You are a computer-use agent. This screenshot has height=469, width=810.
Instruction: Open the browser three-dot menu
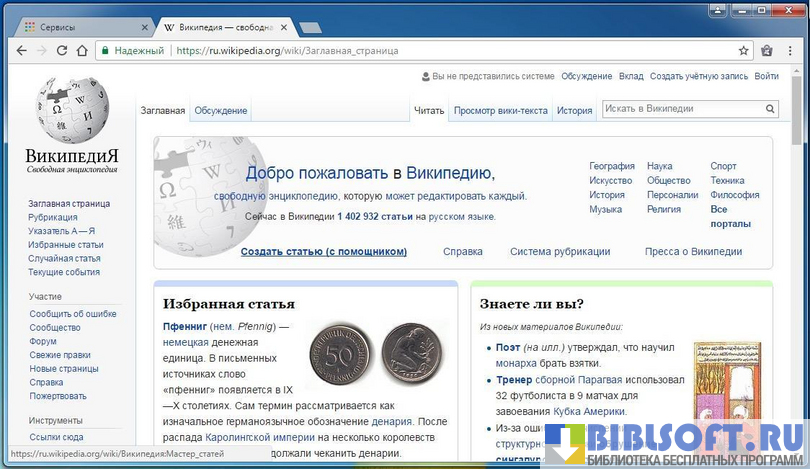pos(790,51)
